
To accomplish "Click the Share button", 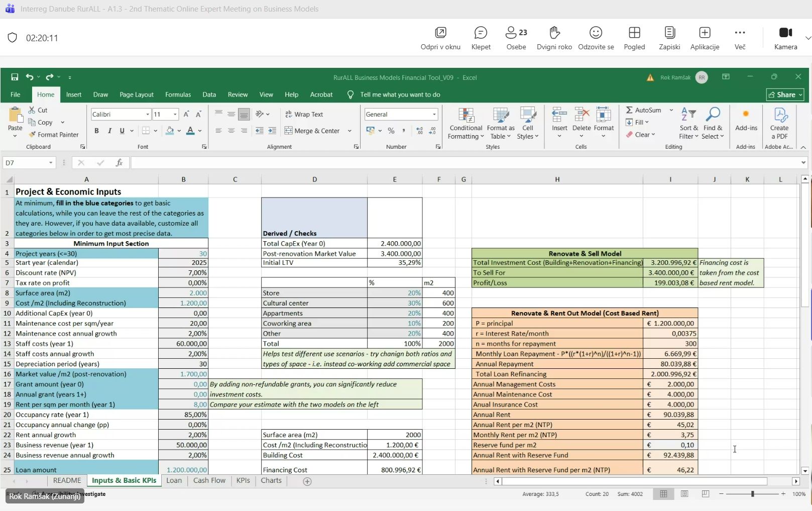I will pos(785,94).
